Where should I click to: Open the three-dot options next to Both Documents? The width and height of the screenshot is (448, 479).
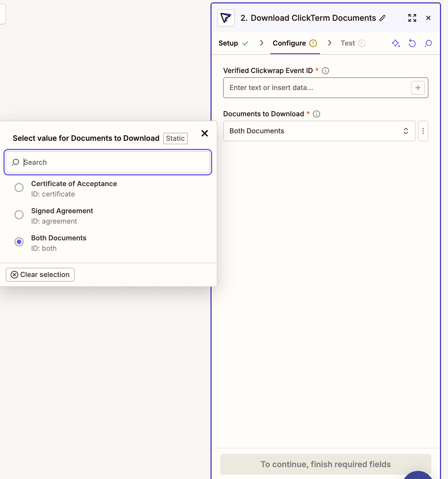click(423, 131)
